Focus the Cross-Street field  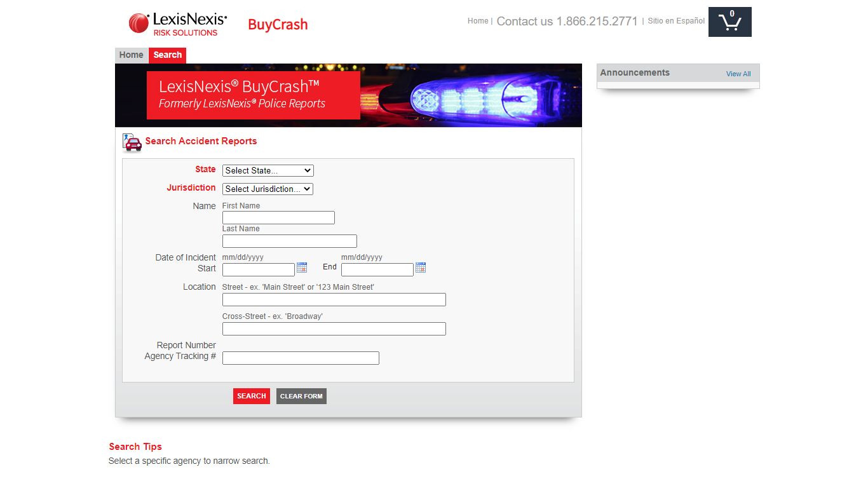[334, 329]
